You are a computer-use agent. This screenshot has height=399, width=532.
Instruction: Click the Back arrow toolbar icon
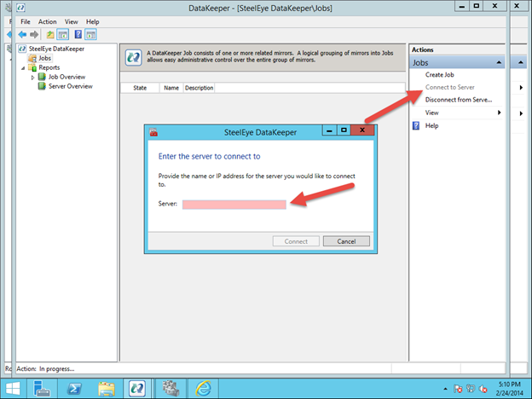coord(22,34)
